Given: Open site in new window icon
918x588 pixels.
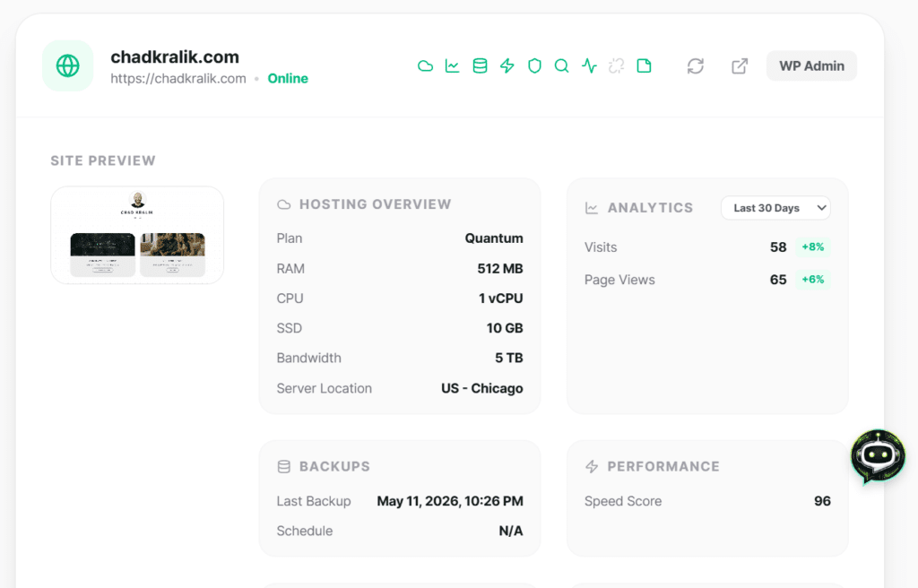Looking at the screenshot, I should click(x=740, y=66).
